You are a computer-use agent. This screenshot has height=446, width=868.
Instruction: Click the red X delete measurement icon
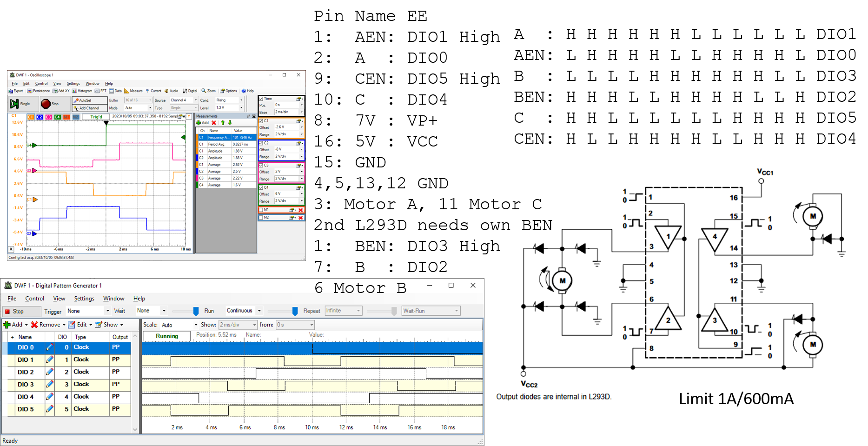click(x=214, y=123)
